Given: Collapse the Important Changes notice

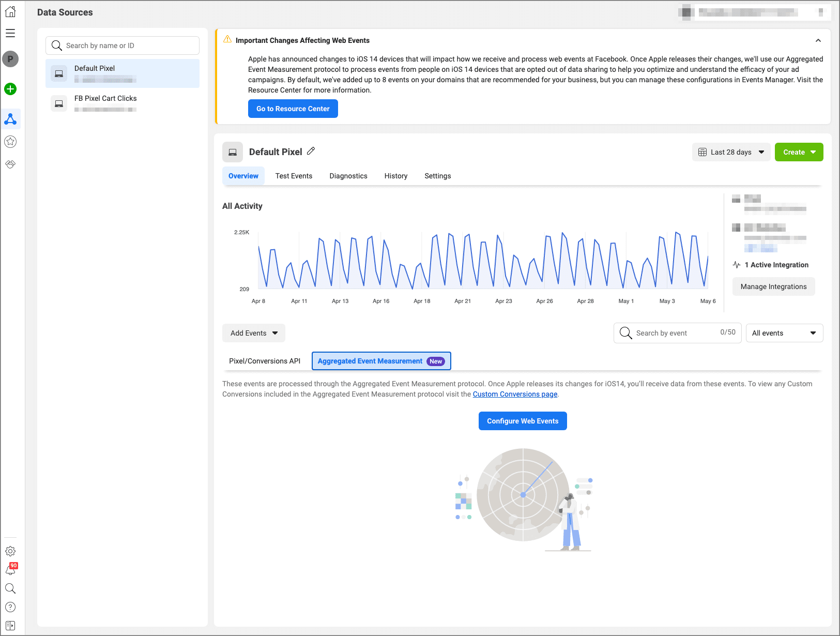Looking at the screenshot, I should pyautogui.click(x=818, y=40).
